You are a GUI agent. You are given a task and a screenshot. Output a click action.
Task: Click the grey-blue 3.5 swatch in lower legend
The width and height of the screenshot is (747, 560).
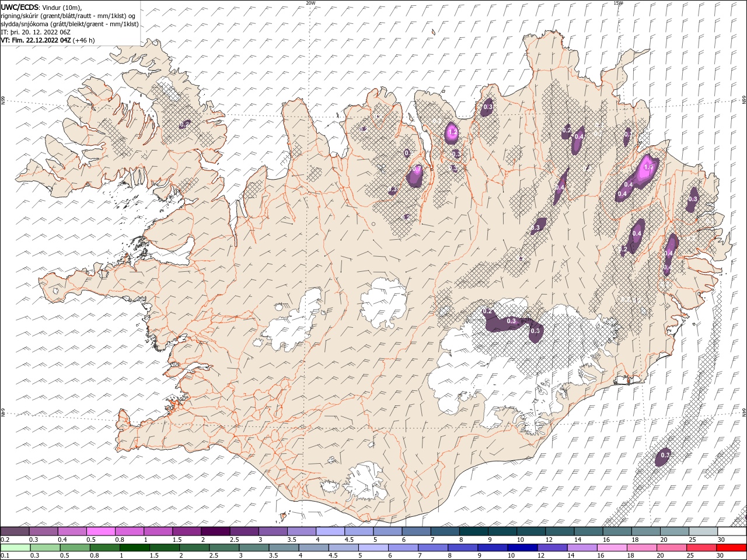pyautogui.click(x=284, y=548)
